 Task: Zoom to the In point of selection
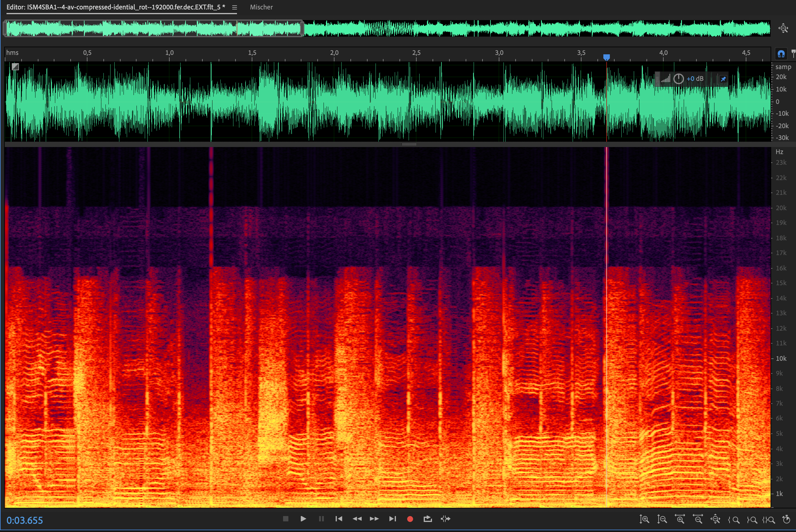point(734,519)
